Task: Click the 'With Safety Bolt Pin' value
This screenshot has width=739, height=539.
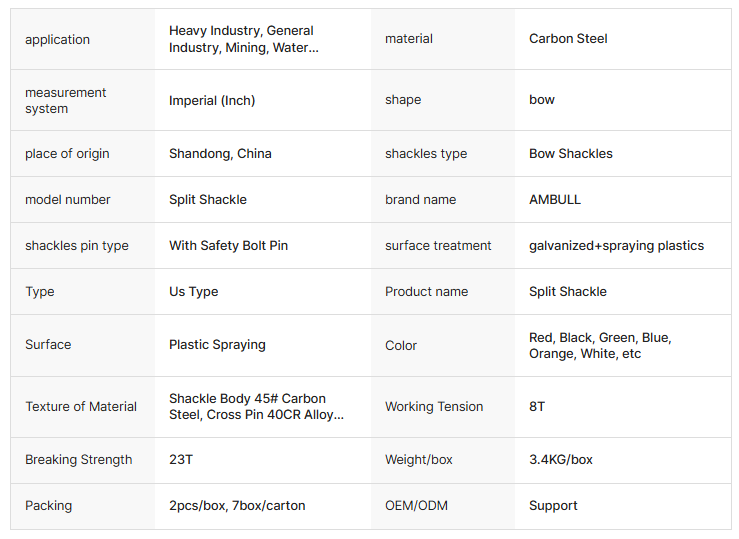Action: (228, 246)
